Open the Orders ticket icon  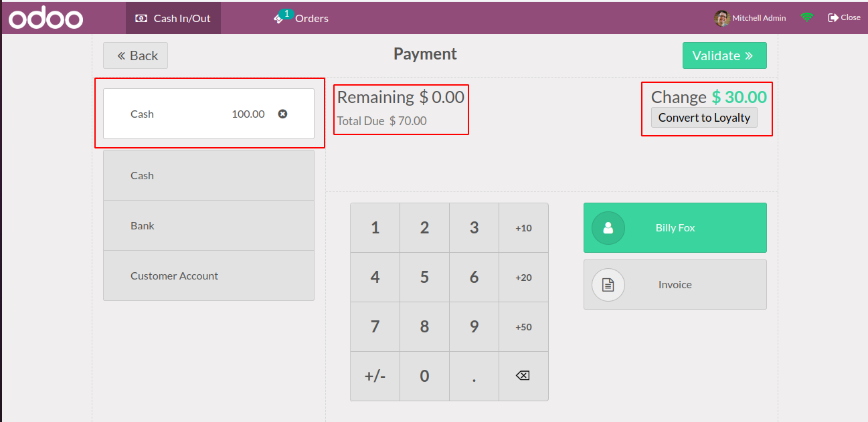(x=279, y=19)
